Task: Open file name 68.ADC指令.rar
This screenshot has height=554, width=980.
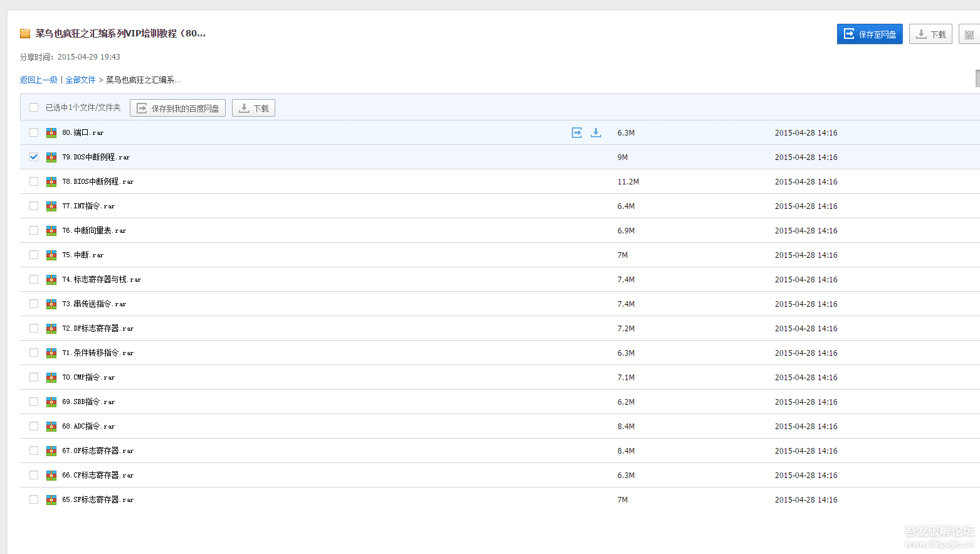Action: point(88,426)
